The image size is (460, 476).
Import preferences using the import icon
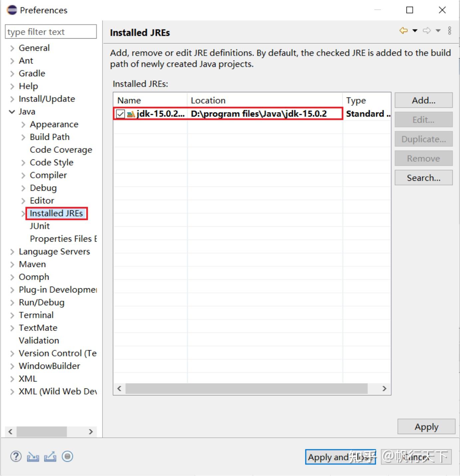coord(33,456)
